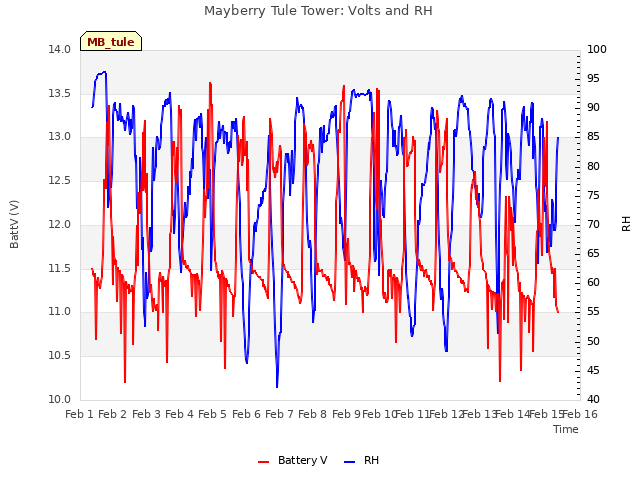640x480 pixels.
Task: Click the MB_tule annotation label
Action: pyautogui.click(x=111, y=42)
